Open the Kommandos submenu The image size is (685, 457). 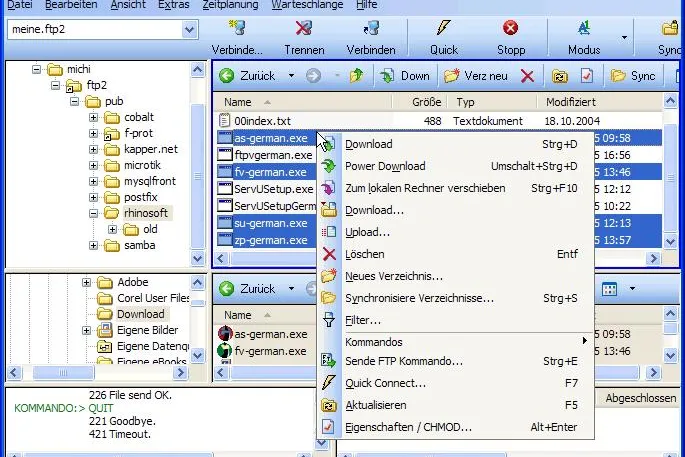click(455, 342)
